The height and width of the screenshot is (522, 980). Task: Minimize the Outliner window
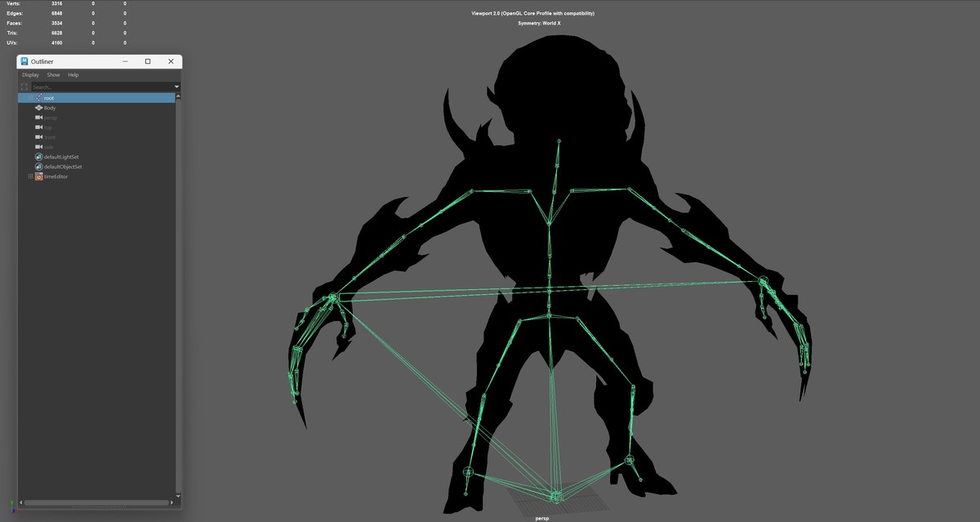tap(126, 61)
